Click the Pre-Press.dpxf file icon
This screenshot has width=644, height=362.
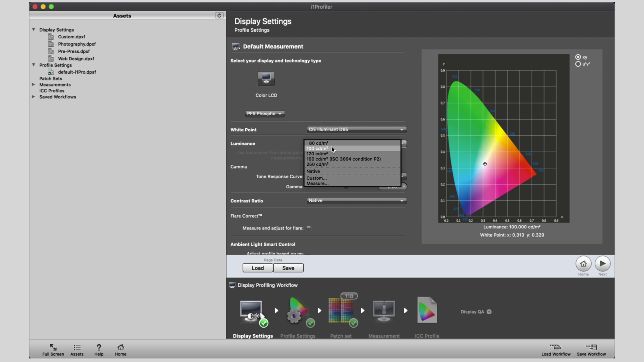pyautogui.click(x=51, y=51)
